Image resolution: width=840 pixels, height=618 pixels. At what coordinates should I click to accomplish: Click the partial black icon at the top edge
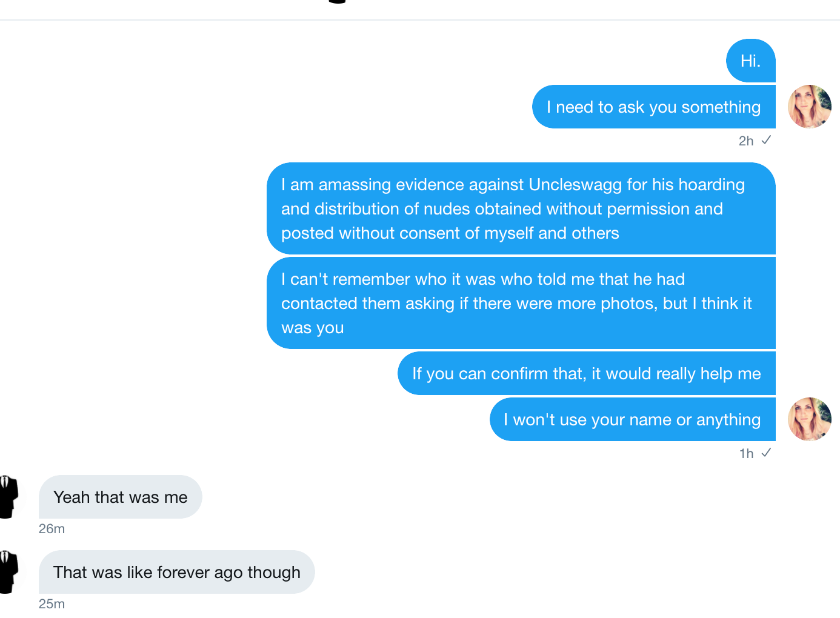click(x=337, y=2)
